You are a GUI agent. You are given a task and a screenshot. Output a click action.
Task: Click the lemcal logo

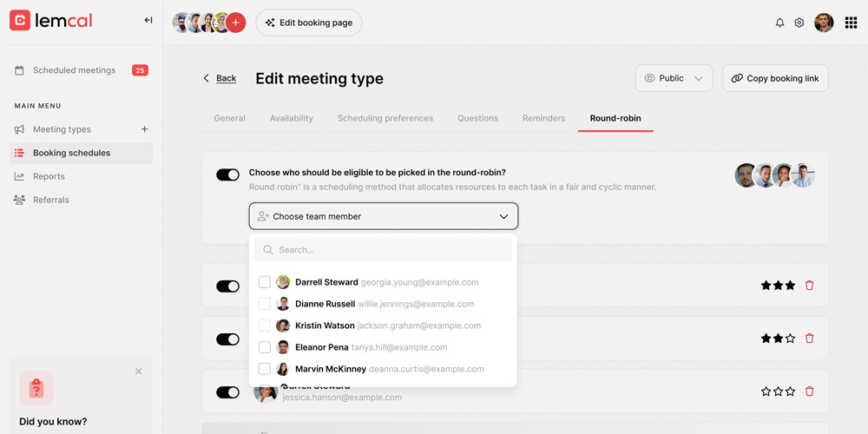point(51,21)
